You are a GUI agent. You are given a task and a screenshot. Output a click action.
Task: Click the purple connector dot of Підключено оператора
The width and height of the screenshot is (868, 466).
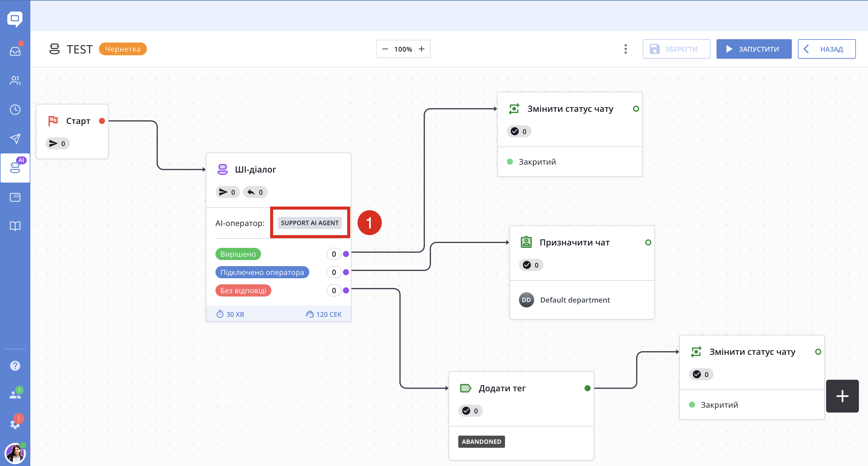346,272
